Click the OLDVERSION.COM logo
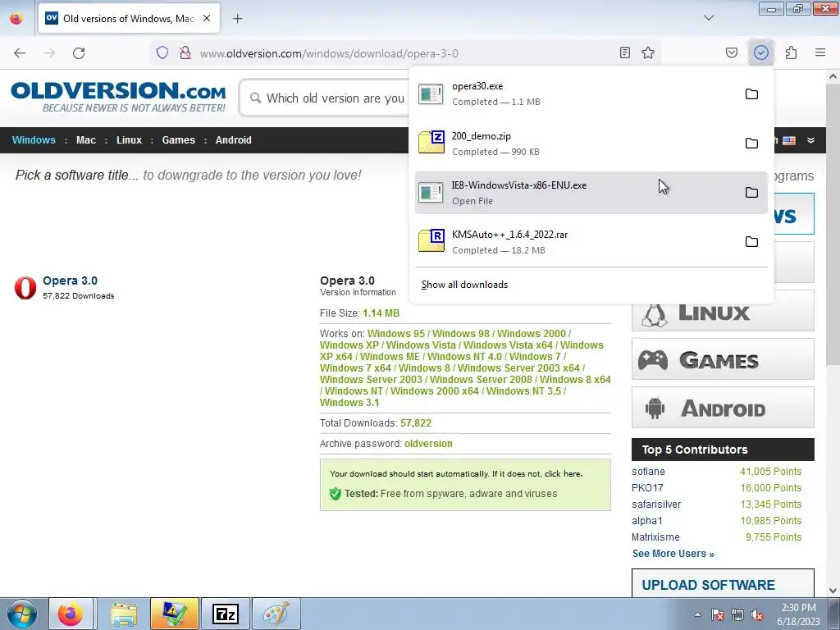 (118, 97)
